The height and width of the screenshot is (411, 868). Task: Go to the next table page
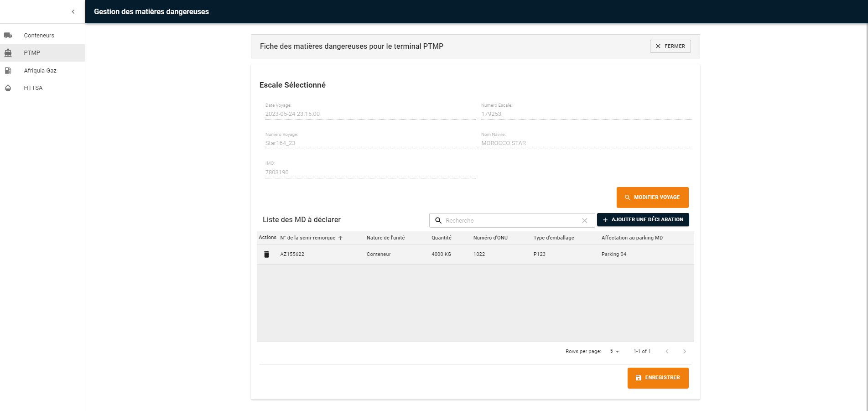click(684, 351)
